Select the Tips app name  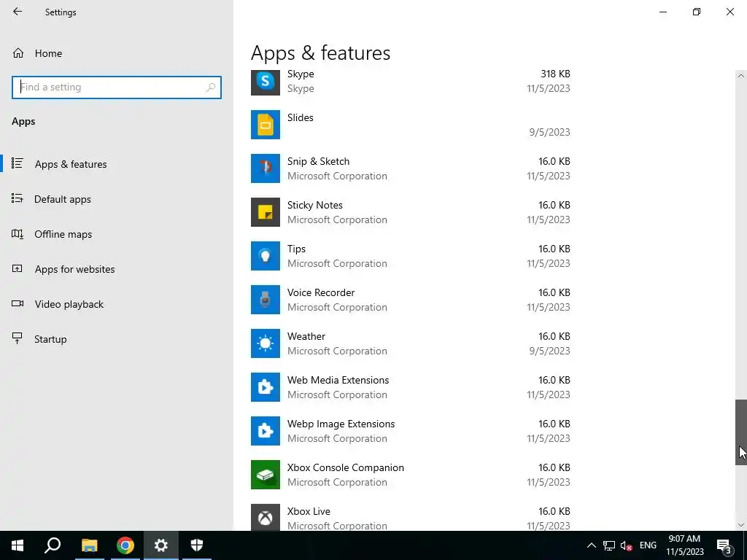[x=296, y=249]
